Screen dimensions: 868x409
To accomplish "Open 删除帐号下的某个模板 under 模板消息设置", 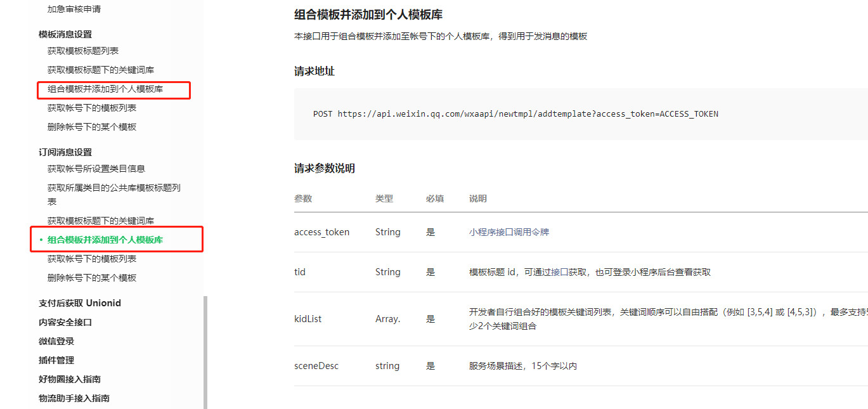I will point(92,127).
